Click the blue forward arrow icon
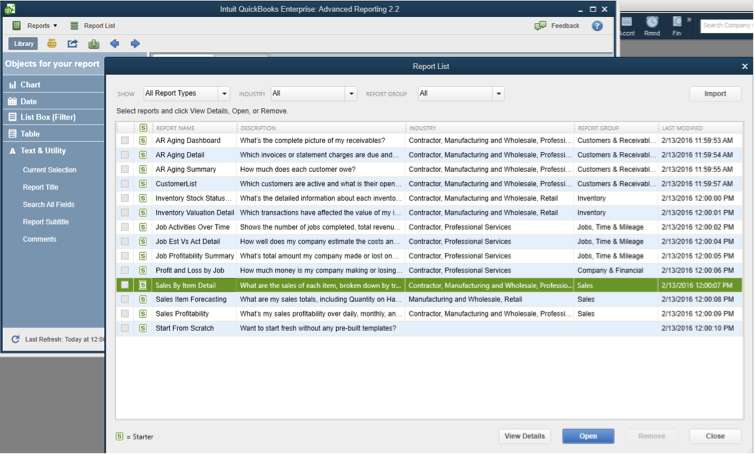 click(x=135, y=44)
